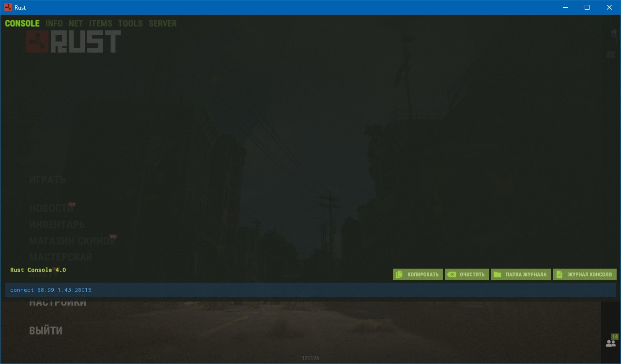The width and height of the screenshot is (621, 364).
Task: Click the Копировать (copy) button
Action: (x=418, y=274)
